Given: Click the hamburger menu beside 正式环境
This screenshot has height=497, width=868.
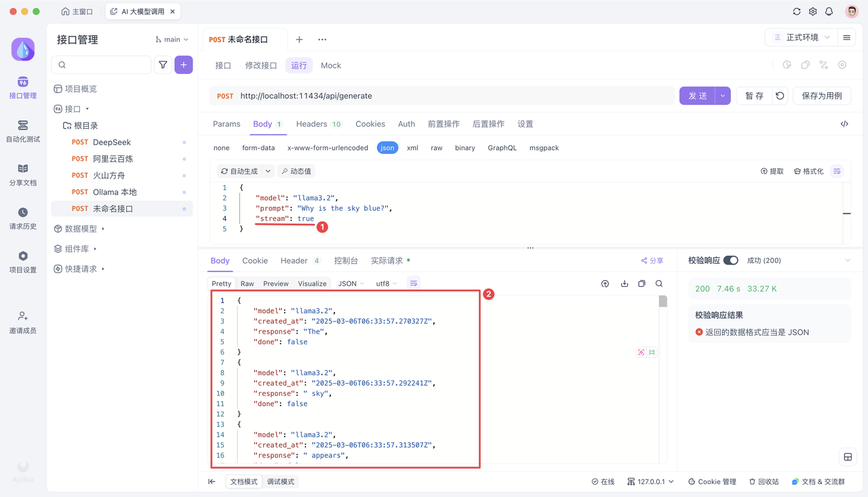Looking at the screenshot, I should click(847, 38).
